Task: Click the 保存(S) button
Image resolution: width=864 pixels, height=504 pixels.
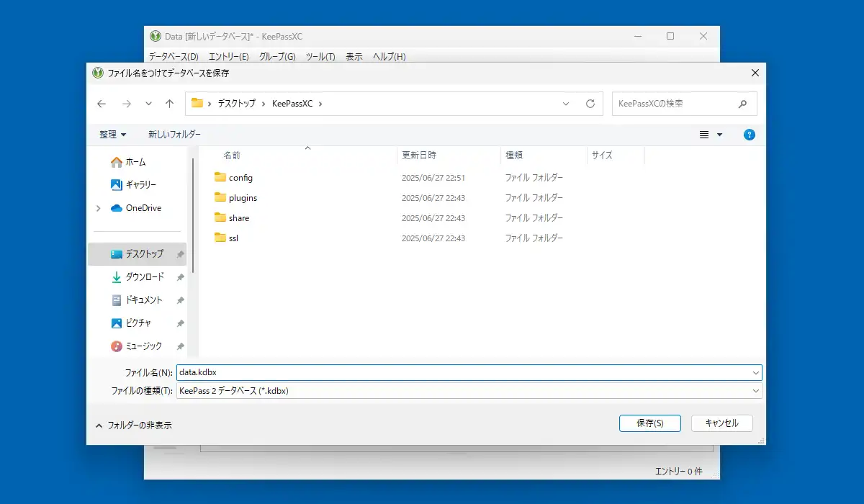Action: click(650, 423)
